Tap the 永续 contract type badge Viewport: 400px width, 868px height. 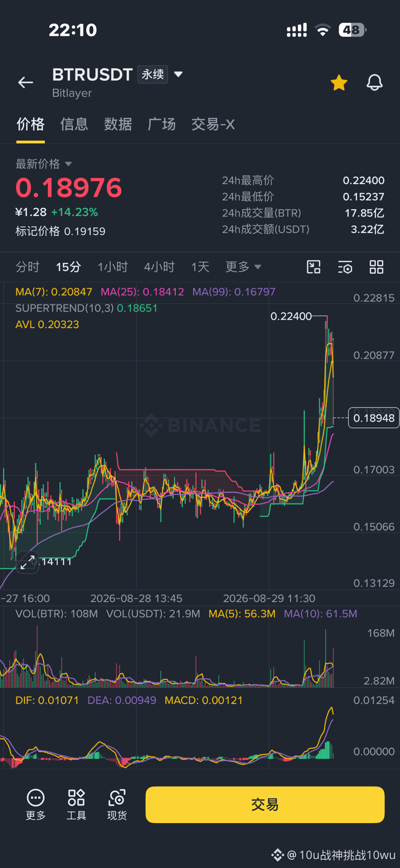point(153,74)
